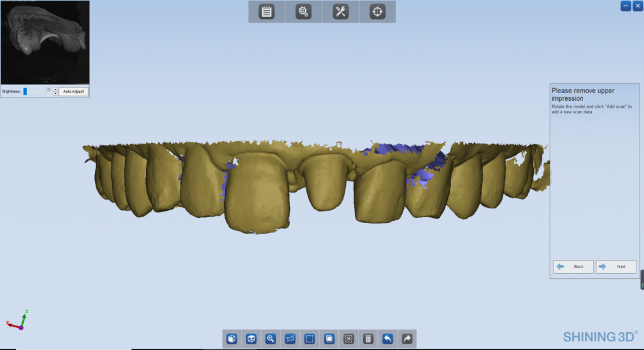
Task: Open the order list notepad icon
Action: 267,12
